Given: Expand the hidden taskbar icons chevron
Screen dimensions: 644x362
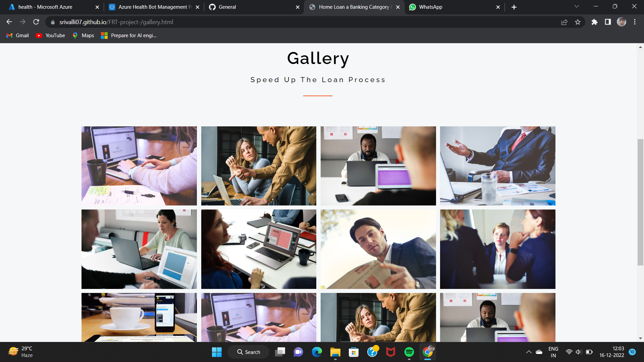Looking at the screenshot, I should [x=529, y=352].
